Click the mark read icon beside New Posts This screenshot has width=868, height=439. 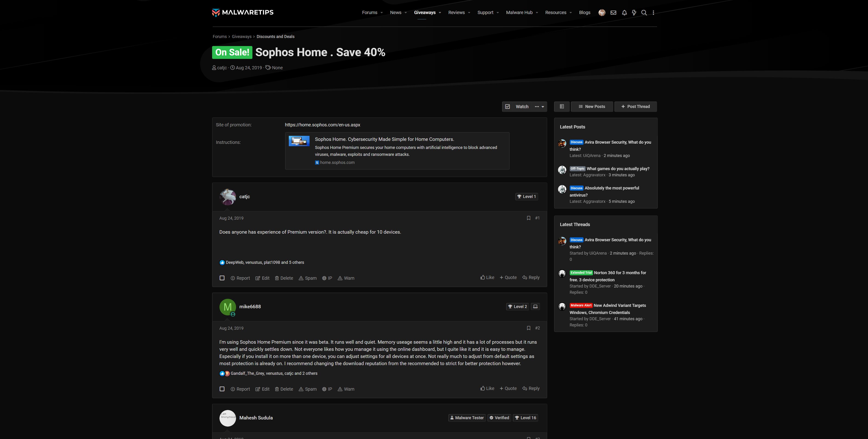point(562,106)
